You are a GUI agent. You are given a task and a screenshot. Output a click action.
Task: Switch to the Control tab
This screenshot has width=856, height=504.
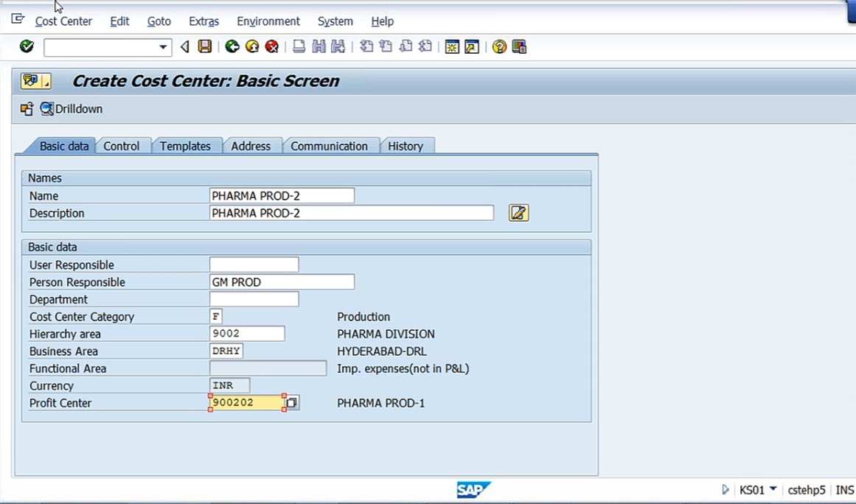tap(121, 146)
